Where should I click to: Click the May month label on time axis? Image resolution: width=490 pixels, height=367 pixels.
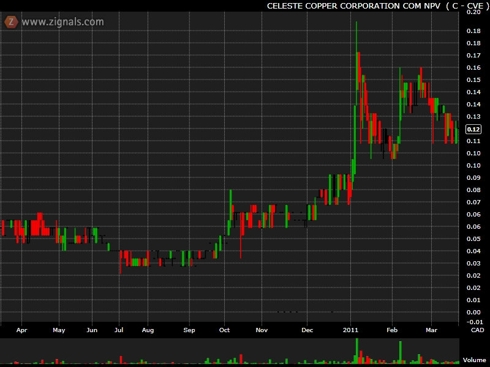pos(59,330)
